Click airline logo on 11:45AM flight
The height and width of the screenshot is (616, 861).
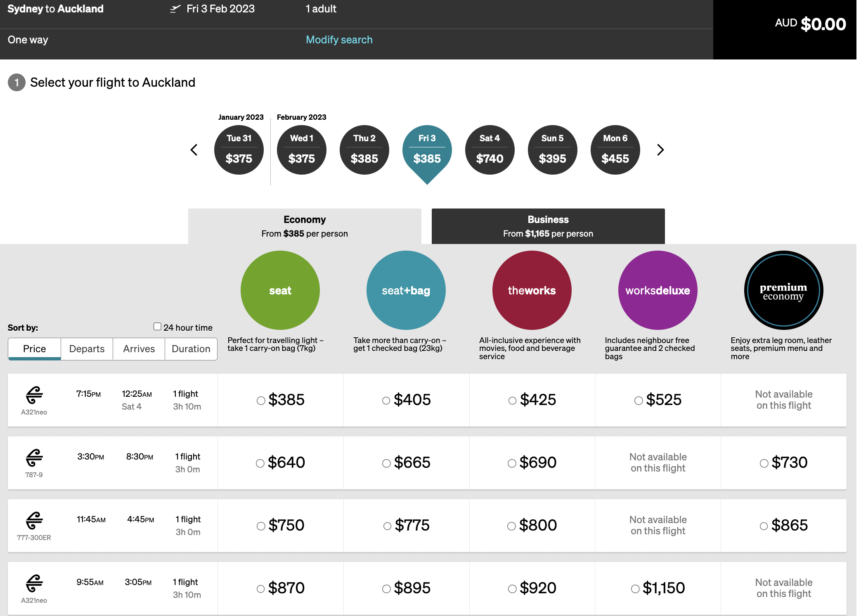tap(34, 521)
